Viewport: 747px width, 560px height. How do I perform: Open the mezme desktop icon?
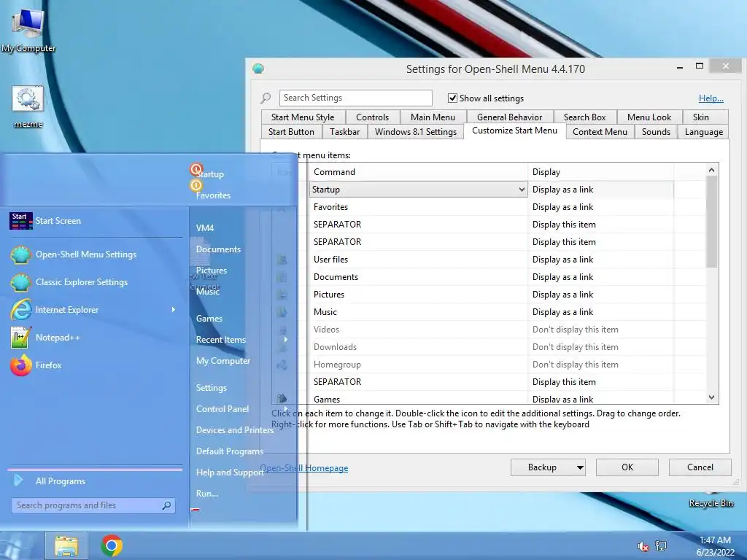[x=28, y=106]
